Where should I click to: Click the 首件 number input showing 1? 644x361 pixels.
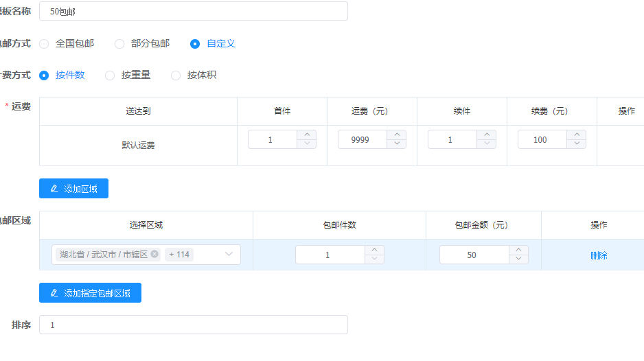[273, 139]
